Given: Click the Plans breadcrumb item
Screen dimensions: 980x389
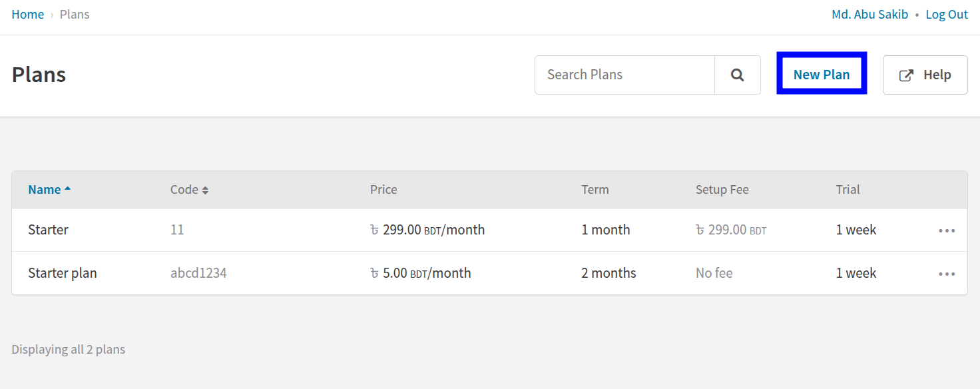Looking at the screenshot, I should click(x=75, y=15).
